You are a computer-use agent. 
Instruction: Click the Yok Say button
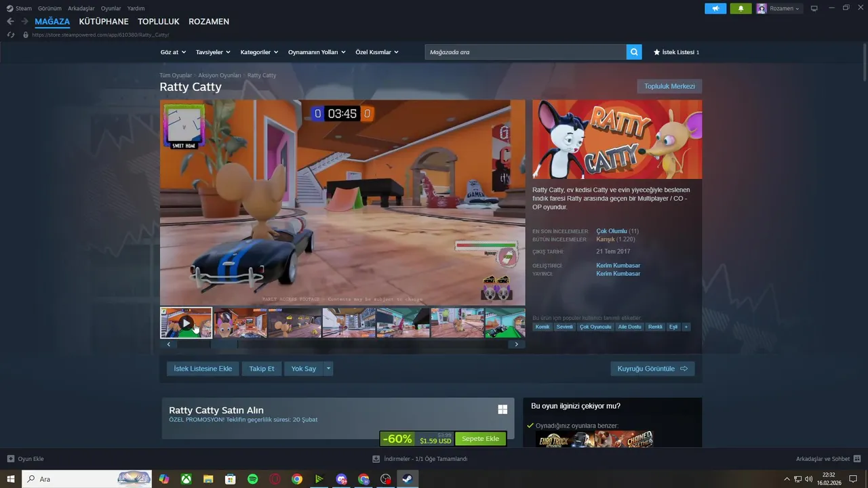(x=304, y=369)
